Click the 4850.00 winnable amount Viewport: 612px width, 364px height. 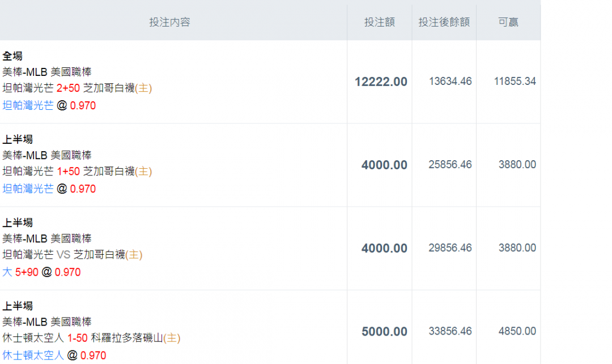tap(517, 331)
